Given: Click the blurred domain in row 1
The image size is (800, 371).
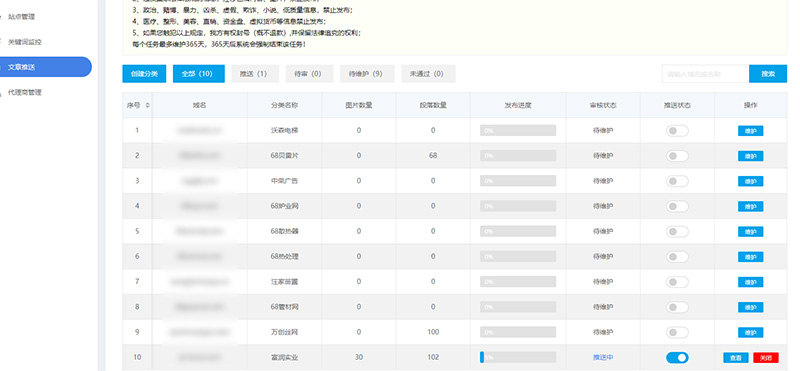Looking at the screenshot, I should pos(199,131).
